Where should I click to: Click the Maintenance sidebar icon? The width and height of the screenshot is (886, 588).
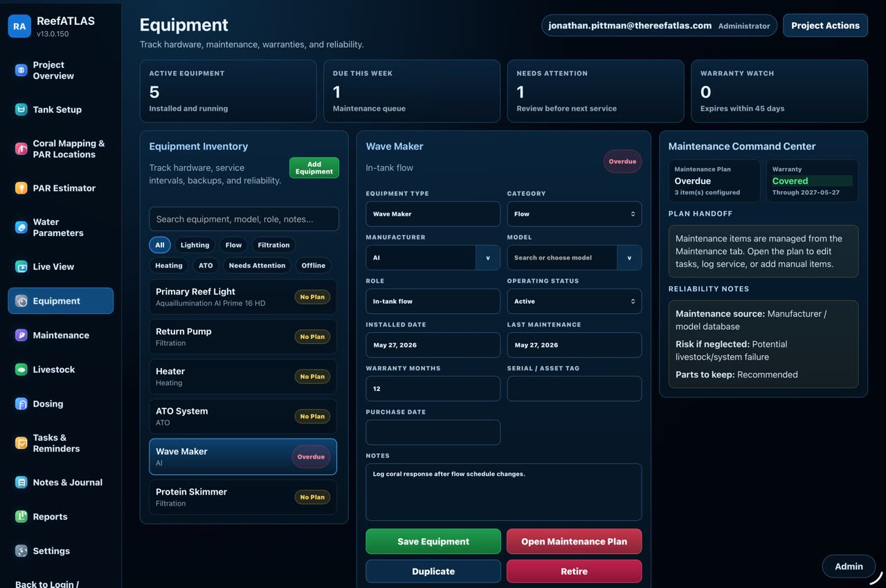click(21, 335)
